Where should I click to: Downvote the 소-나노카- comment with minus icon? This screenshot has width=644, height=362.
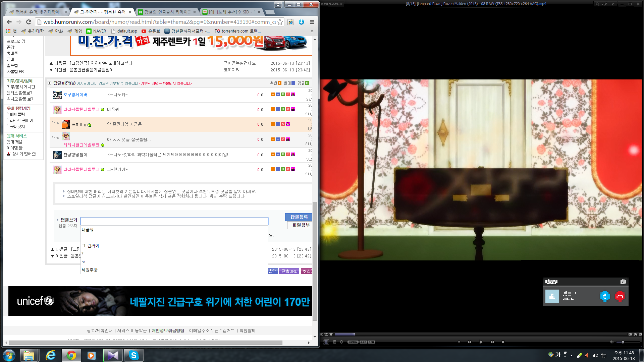pos(278,95)
